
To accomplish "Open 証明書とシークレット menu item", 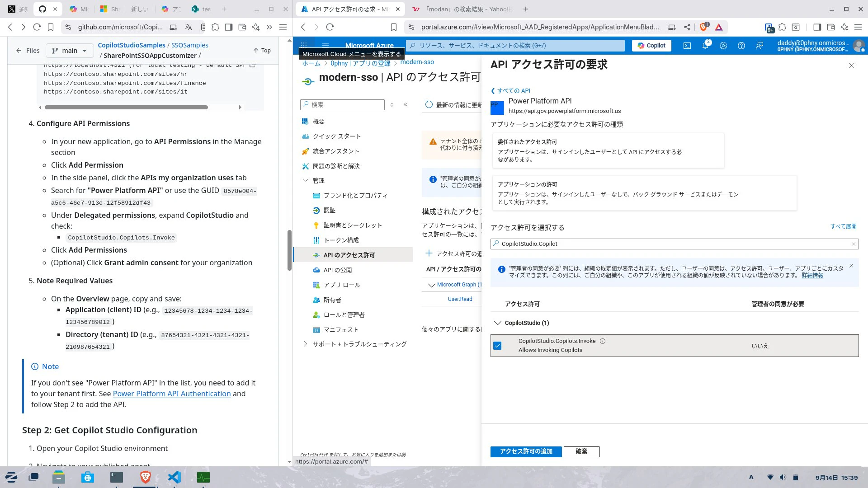I will [353, 225].
